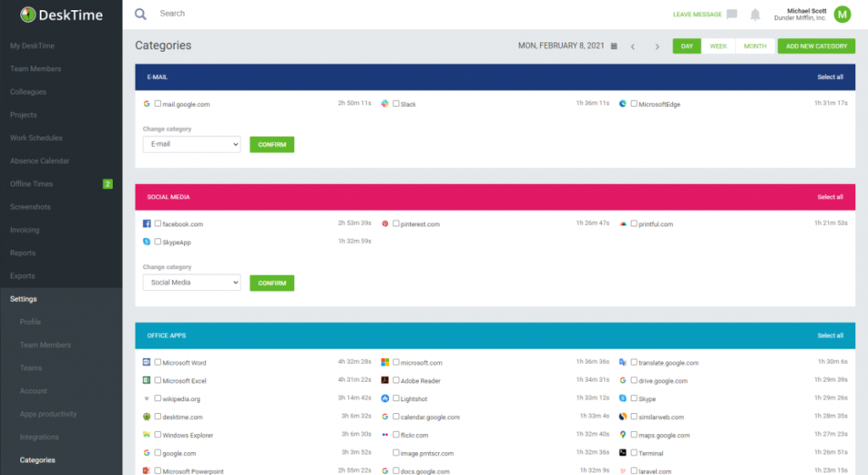
Task: Check the wikipedia.org checkbox
Action: pos(158,398)
